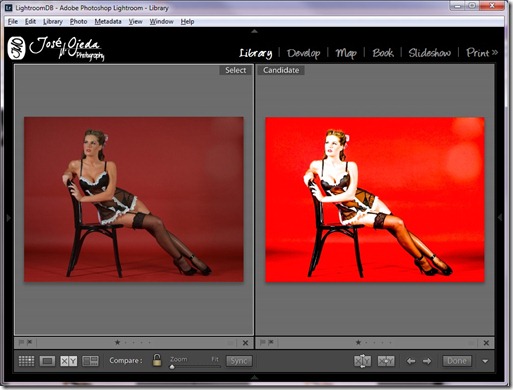This screenshot has height=390, width=513.
Task: Click the Lightroom title bar app icon
Action: pos(9,7)
